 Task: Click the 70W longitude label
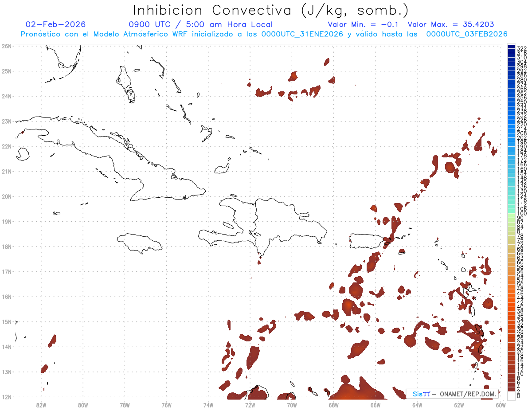tap(292, 404)
